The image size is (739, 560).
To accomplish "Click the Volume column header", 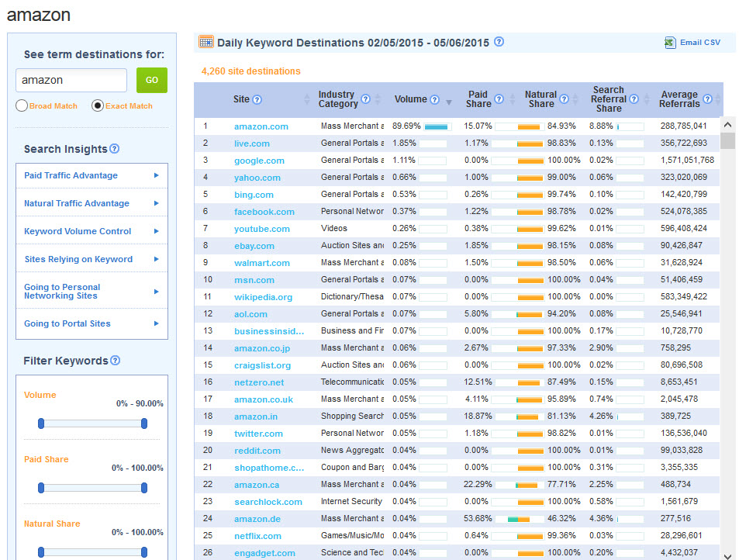I will [x=410, y=99].
